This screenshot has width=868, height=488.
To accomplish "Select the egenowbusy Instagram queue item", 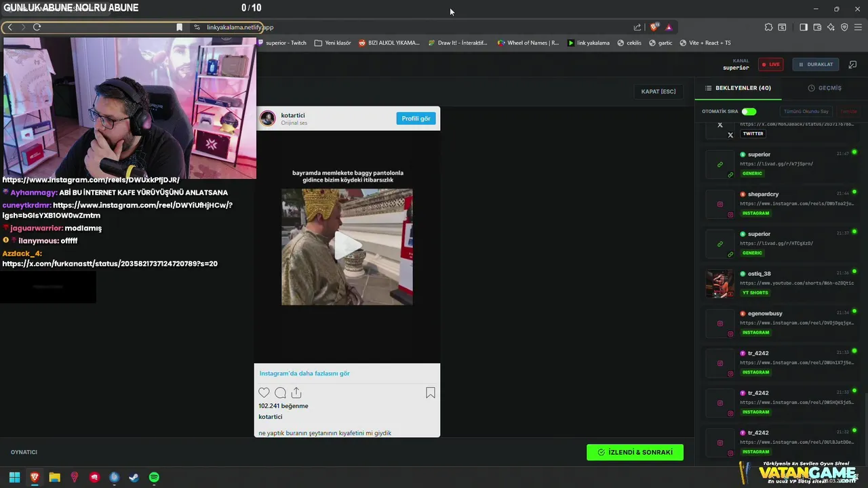I will click(x=780, y=323).
